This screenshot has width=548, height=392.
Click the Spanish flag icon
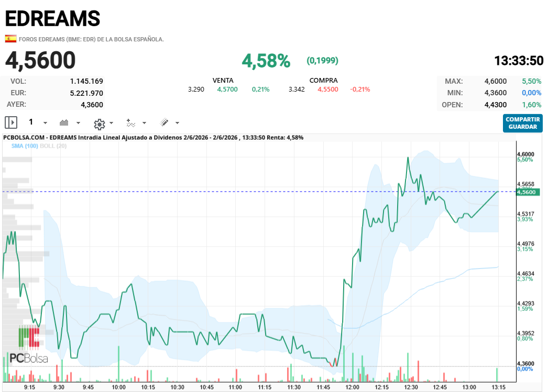10,39
